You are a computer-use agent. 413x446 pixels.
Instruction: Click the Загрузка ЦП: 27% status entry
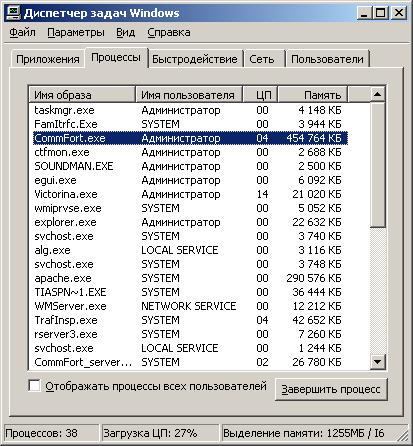coord(160,433)
